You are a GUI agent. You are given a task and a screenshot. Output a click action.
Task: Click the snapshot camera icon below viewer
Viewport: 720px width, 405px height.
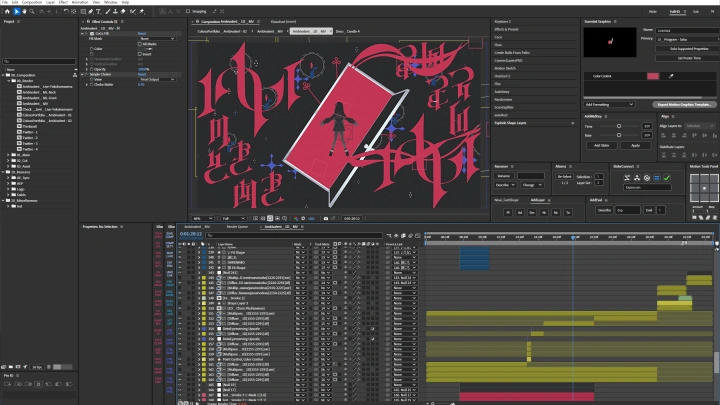[x=326, y=219]
